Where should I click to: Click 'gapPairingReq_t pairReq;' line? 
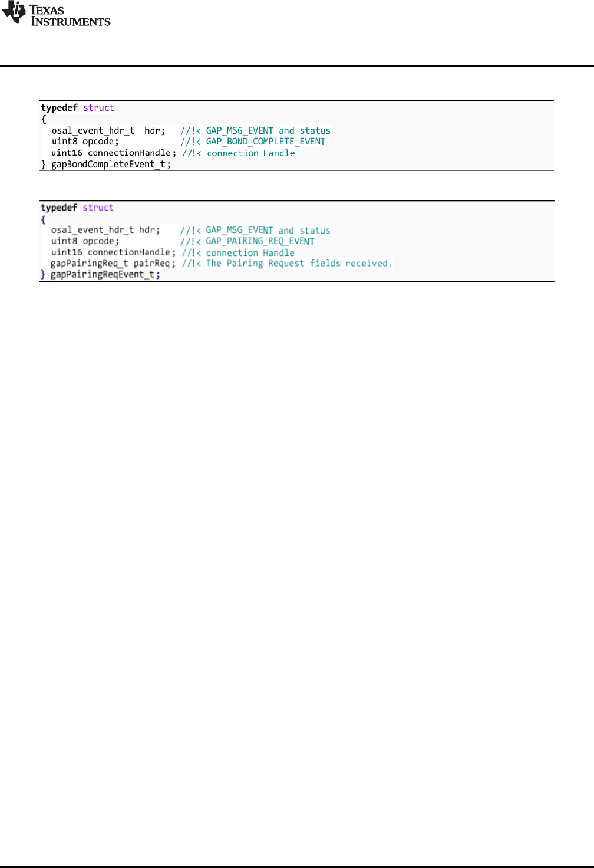pyautogui.click(x=113, y=264)
